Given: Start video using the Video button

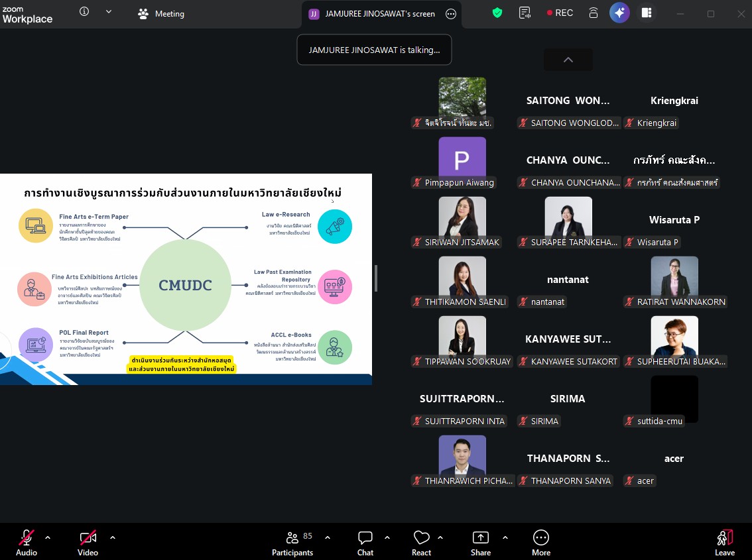Looking at the screenshot, I should point(88,543).
